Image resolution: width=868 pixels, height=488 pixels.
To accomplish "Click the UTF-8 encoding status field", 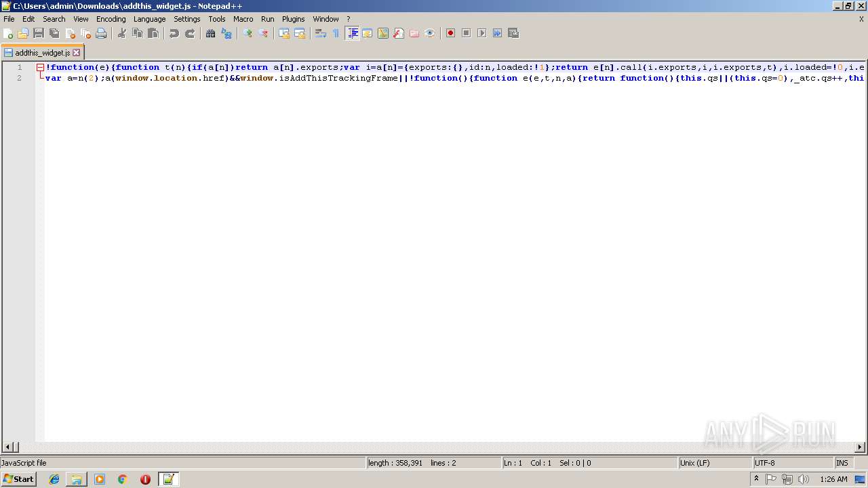I will pos(793,463).
